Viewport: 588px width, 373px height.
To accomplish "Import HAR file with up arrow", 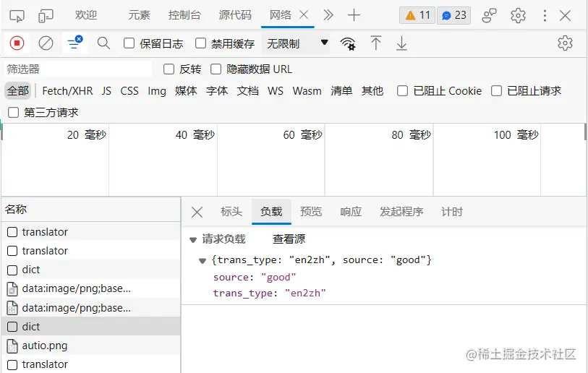I will tap(376, 43).
